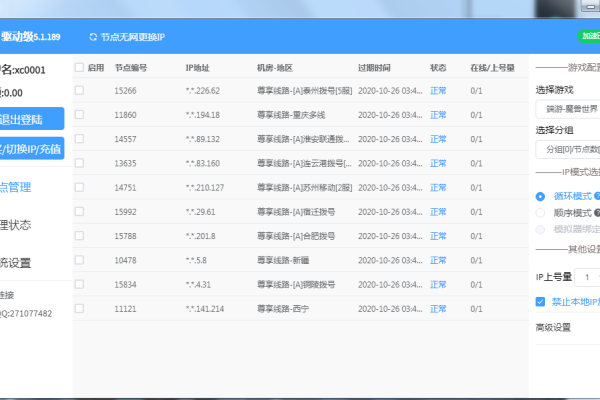
Task: Toggle the select-all 启用 header checkbox
Action: point(79,68)
